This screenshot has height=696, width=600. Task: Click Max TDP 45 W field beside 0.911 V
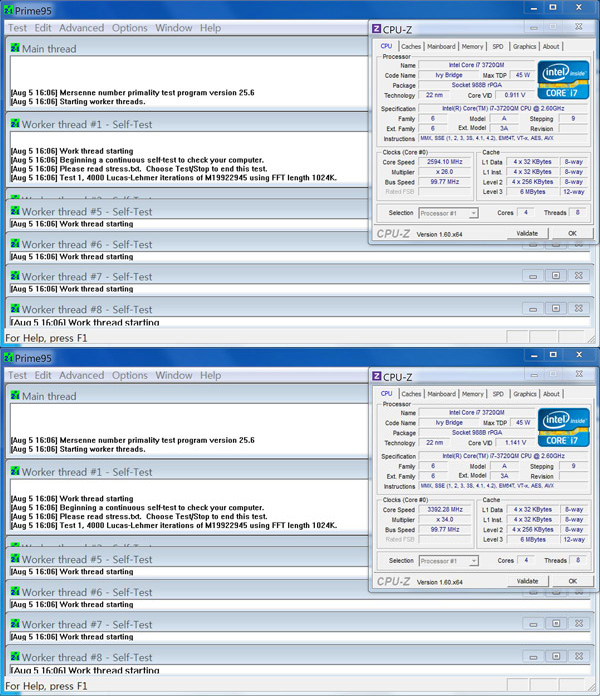point(523,75)
